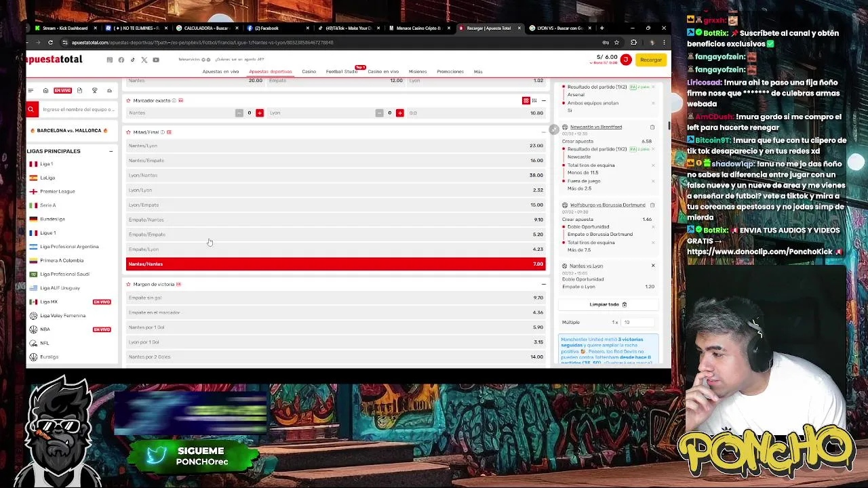Collapse the Marcador exacto market section
868x488 pixels.
[543, 100]
